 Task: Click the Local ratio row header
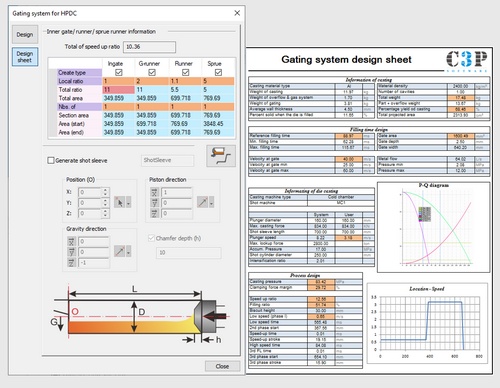pos(79,81)
